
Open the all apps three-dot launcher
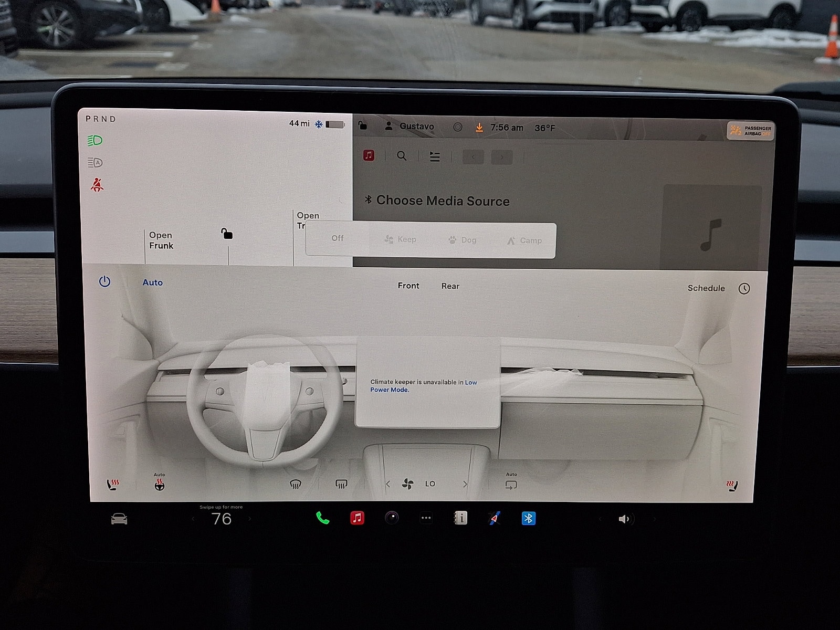pyautogui.click(x=426, y=519)
